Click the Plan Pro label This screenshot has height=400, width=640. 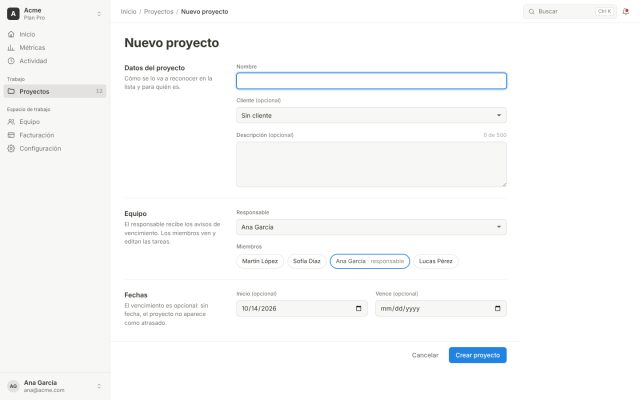pos(34,18)
